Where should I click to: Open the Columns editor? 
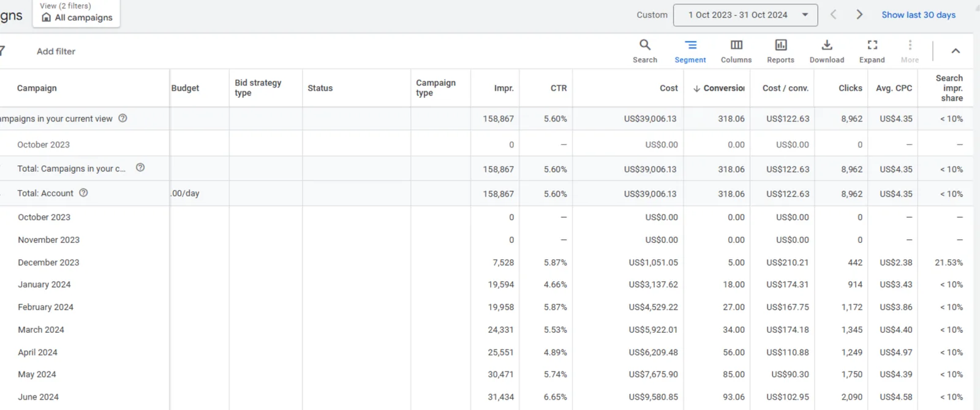[x=736, y=51]
